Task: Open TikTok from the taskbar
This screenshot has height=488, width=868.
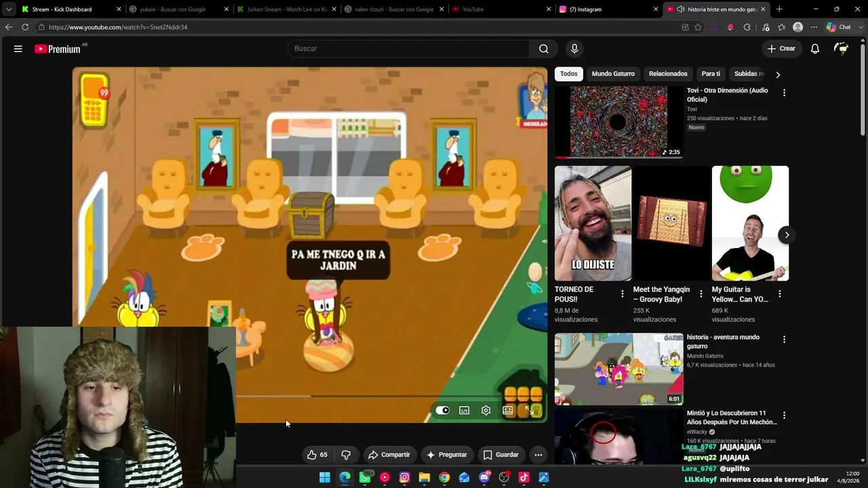Action: (524, 477)
